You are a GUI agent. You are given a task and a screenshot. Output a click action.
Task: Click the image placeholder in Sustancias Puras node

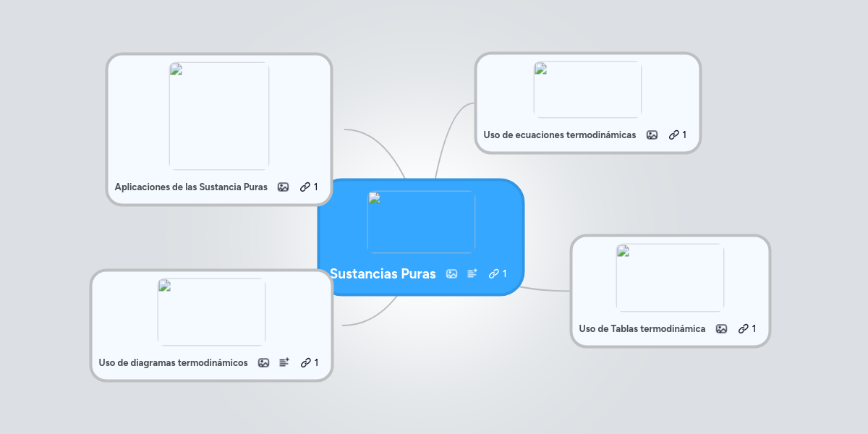point(421,222)
